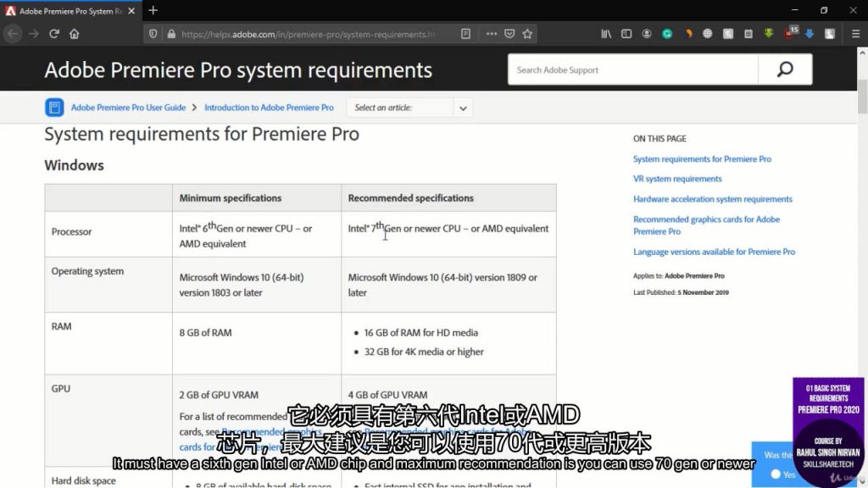Open the Firefox hamburger menu

(855, 34)
